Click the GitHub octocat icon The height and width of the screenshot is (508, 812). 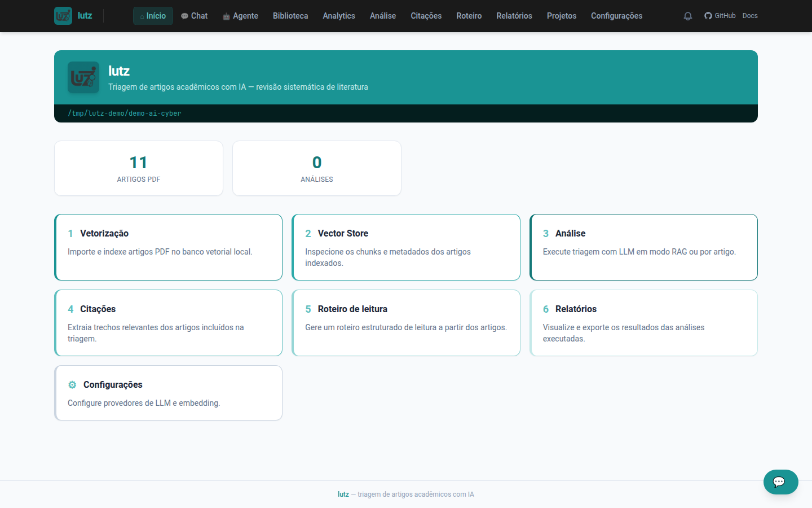708,16
